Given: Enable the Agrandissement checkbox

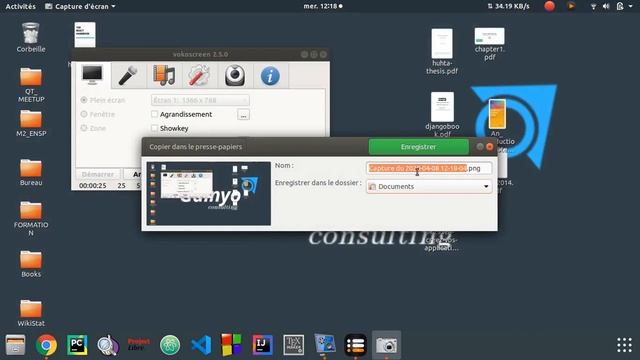Looking at the screenshot, I should coord(154,114).
